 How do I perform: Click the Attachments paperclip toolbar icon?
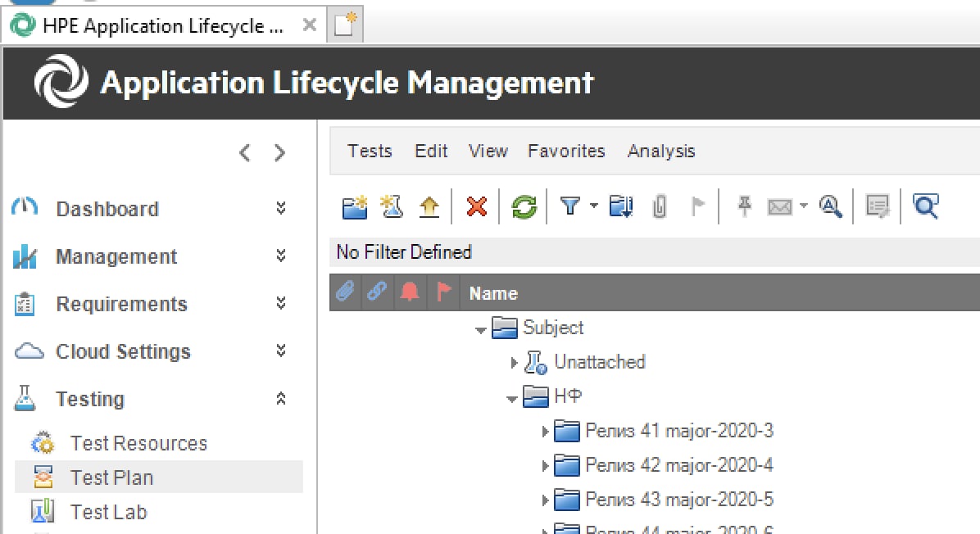[x=660, y=206]
